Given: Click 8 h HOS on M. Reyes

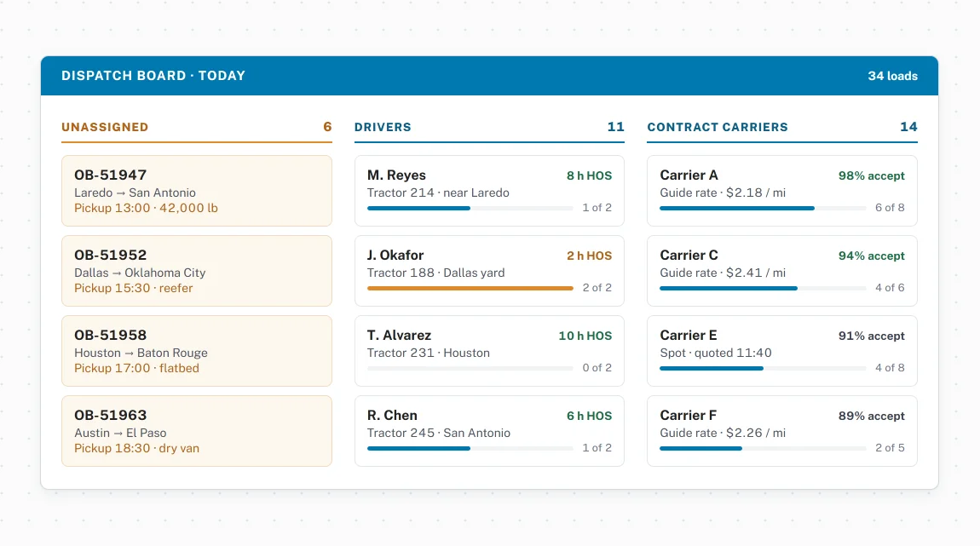Looking at the screenshot, I should coord(590,175).
